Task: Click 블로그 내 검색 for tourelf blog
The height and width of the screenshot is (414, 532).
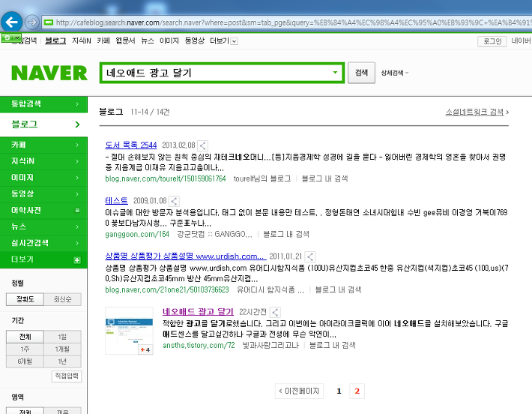Action: click(324, 178)
